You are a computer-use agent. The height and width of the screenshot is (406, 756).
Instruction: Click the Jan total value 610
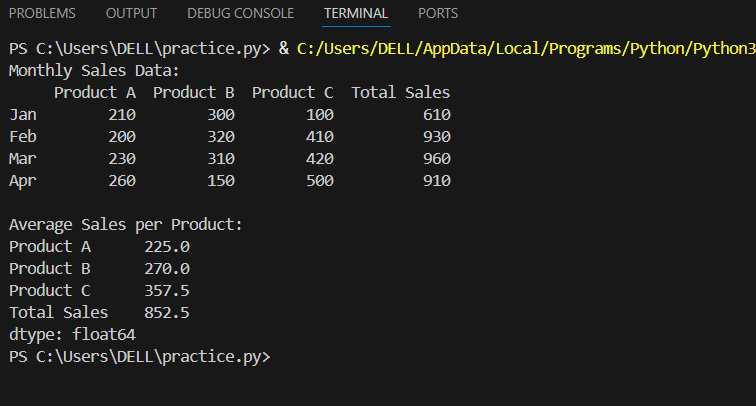437,115
